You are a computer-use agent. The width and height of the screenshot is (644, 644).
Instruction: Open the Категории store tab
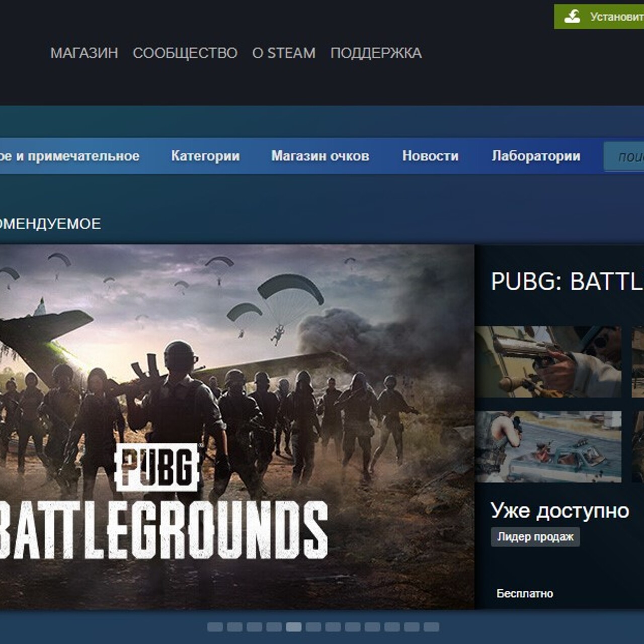point(205,156)
